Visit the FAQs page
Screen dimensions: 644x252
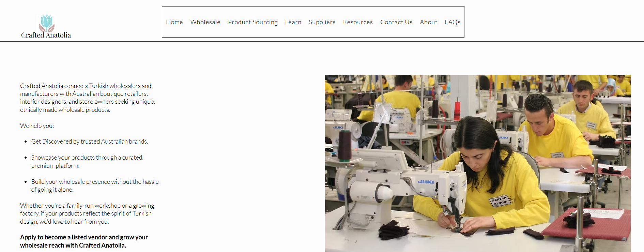452,22
